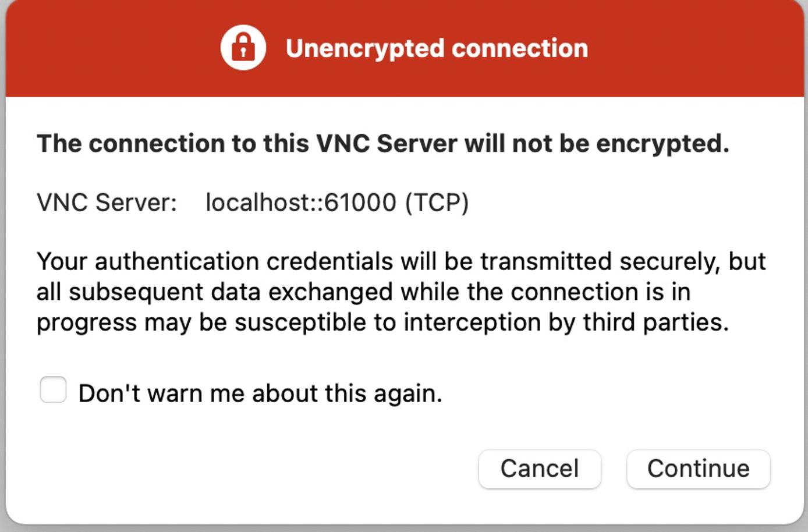Image resolution: width=808 pixels, height=532 pixels.
Task: Click the circular icon beside the dialog title
Action: (243, 48)
